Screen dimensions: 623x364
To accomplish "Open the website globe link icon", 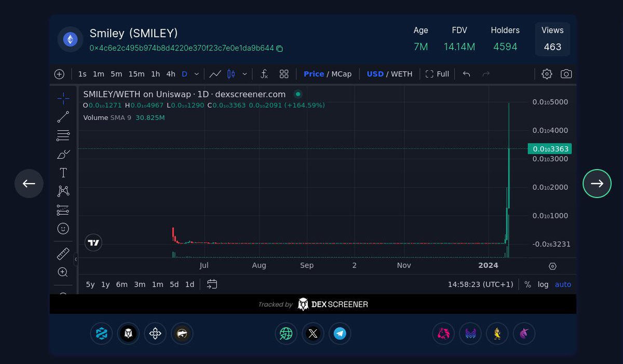I will coord(286,333).
